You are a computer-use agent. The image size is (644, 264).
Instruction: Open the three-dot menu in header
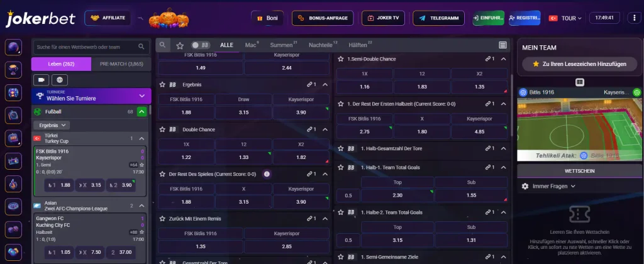[x=635, y=18]
